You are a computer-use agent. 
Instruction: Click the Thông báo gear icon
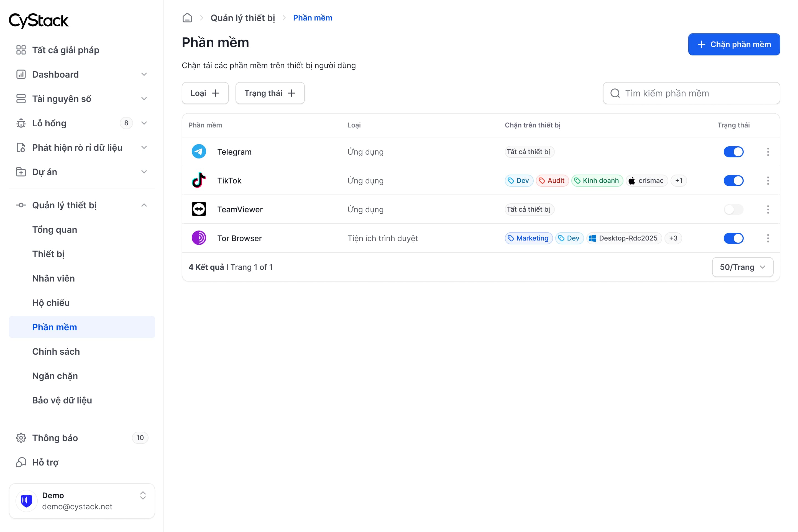pyautogui.click(x=21, y=438)
